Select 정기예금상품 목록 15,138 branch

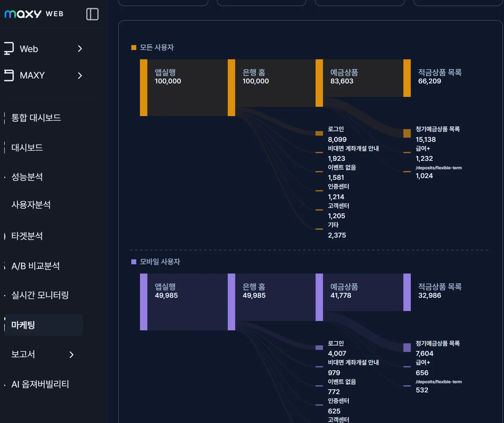click(x=407, y=133)
